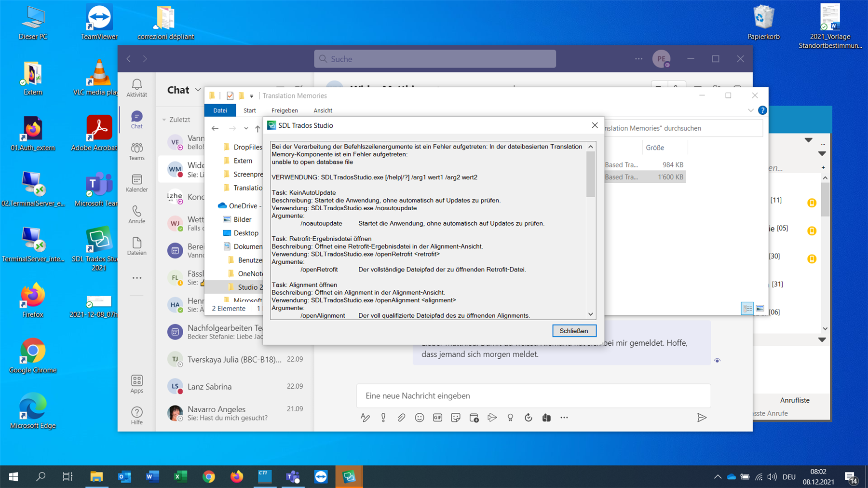This screenshot has width=868, height=488.
Task: Open the Ansicht tab in Explorer
Action: pos(323,110)
